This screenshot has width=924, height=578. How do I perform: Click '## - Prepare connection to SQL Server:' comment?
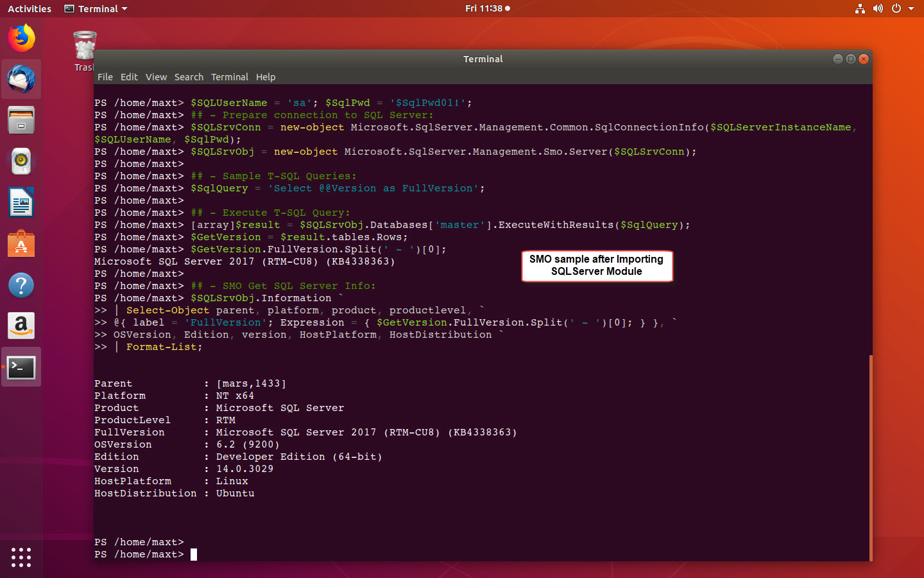pos(312,115)
